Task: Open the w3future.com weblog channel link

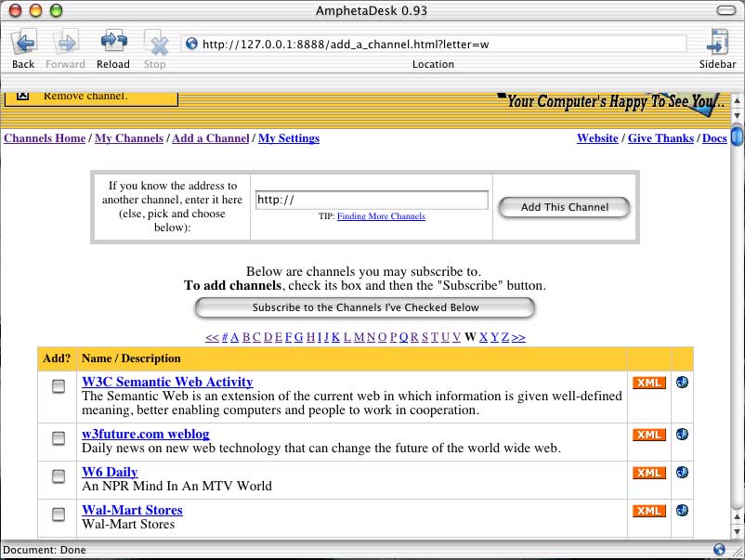Action: tap(146, 434)
